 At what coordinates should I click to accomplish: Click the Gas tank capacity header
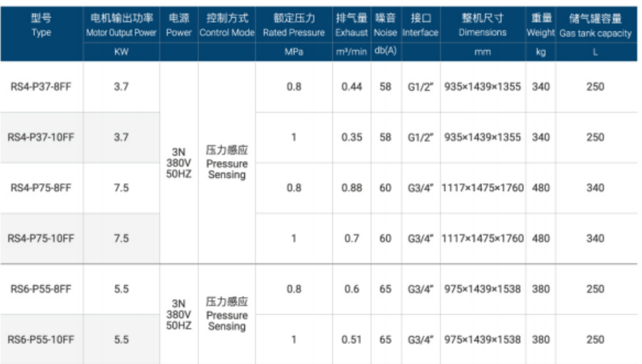point(595,25)
